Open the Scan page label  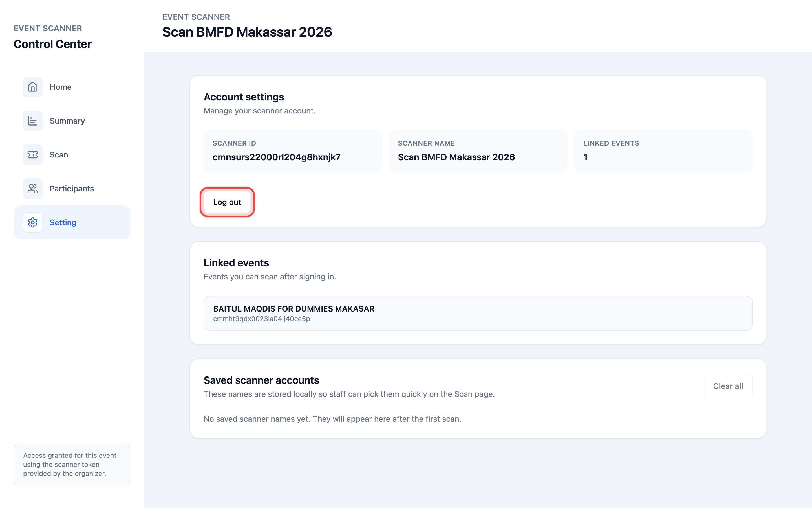59,155
